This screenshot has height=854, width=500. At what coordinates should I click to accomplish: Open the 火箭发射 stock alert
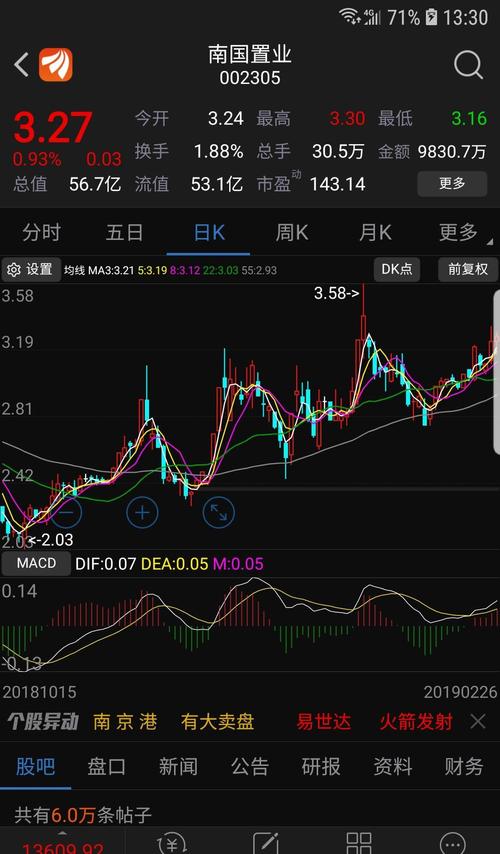pyautogui.click(x=416, y=722)
